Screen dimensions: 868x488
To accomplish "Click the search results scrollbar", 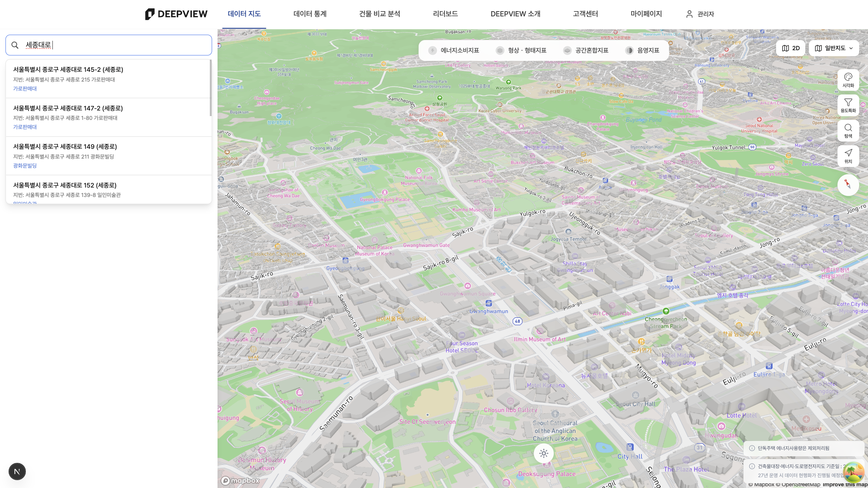I will (x=211, y=88).
